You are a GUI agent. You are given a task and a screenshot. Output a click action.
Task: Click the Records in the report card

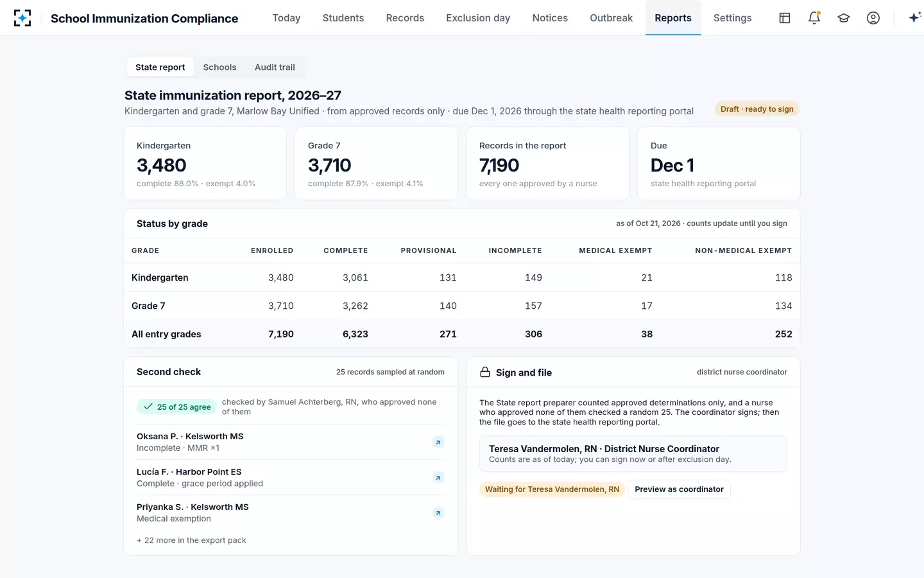coord(547,164)
